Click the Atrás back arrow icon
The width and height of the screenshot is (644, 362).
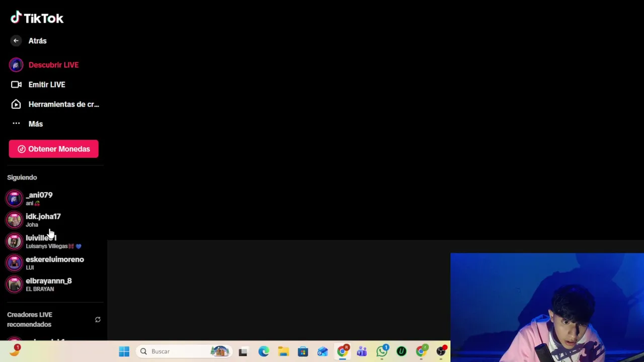[16, 41]
